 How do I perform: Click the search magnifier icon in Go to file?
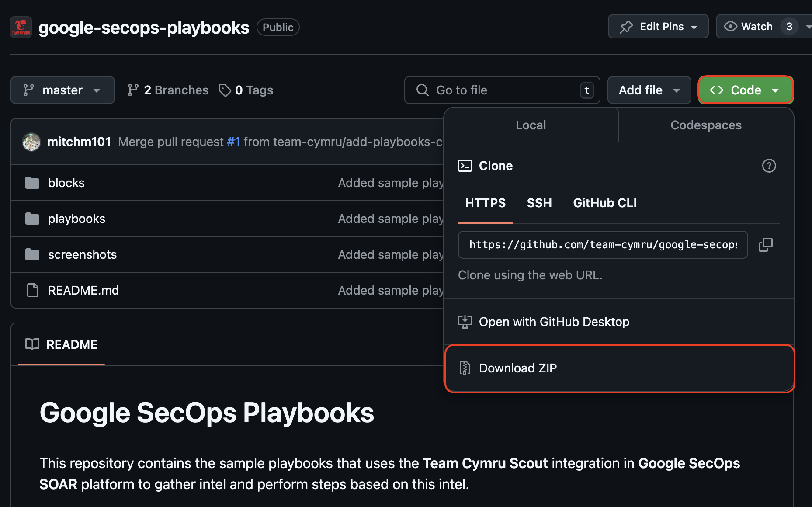[x=422, y=90]
